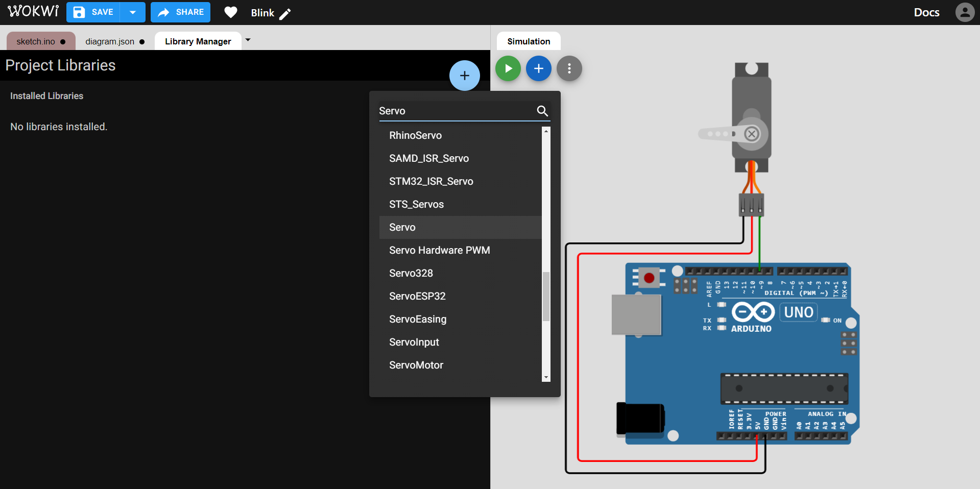Image resolution: width=980 pixels, height=489 pixels.
Task: Edit project name with pencil icon
Action: click(x=285, y=14)
